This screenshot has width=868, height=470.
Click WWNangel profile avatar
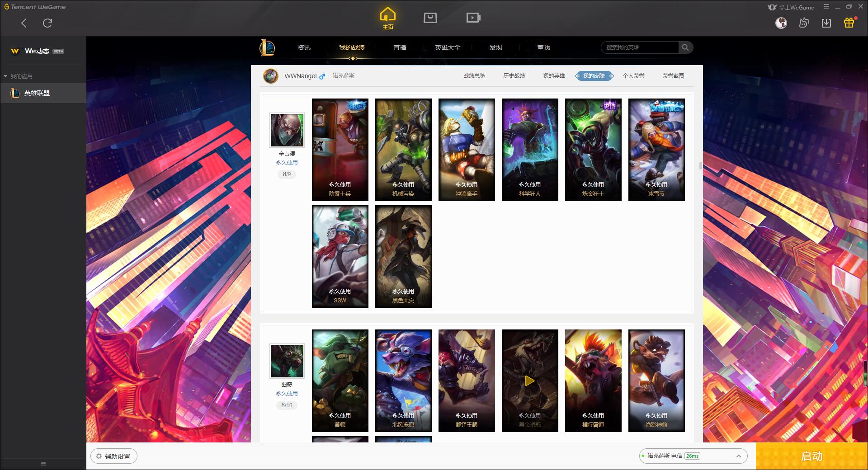click(x=271, y=76)
